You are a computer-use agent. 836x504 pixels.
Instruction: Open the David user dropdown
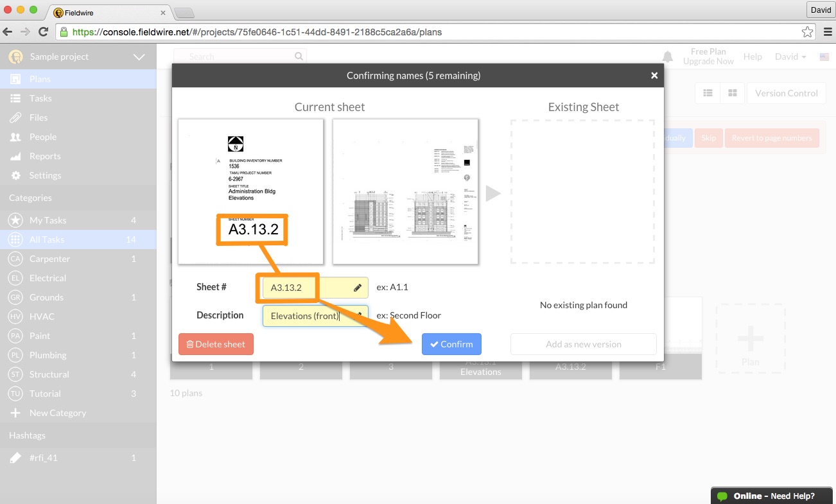click(x=790, y=56)
